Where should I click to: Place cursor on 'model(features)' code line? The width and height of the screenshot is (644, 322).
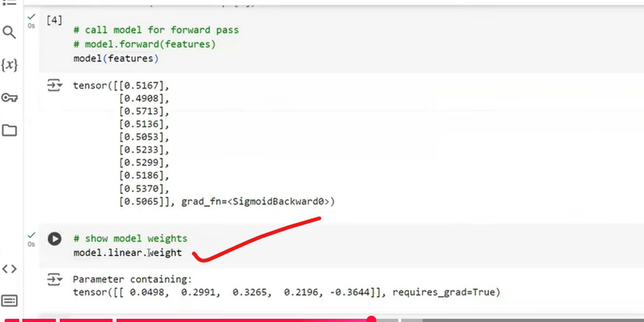(x=115, y=59)
